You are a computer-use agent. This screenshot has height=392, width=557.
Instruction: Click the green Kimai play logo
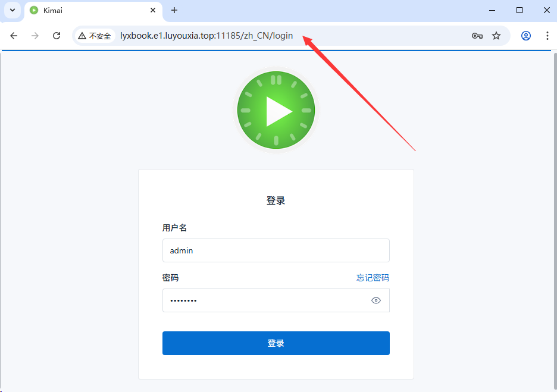276,110
